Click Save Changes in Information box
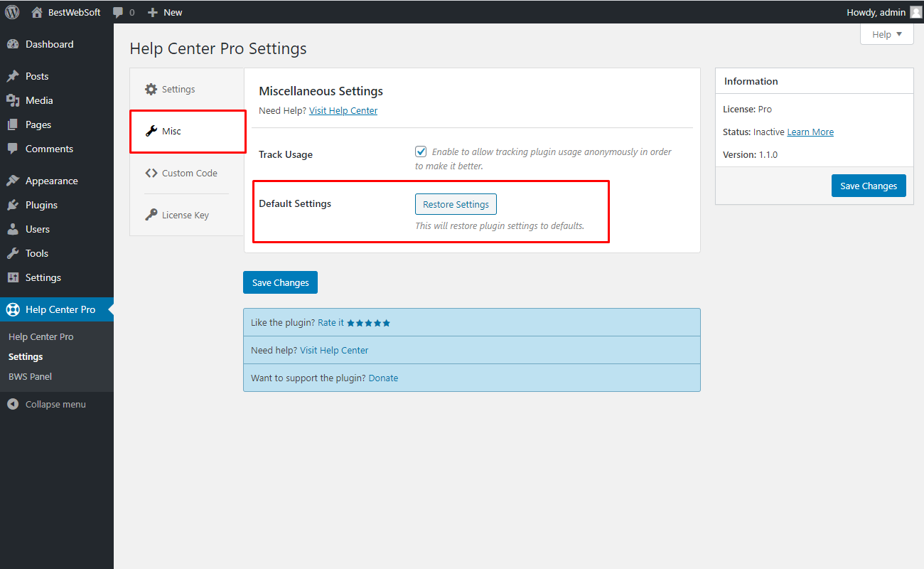Screen dimensions: 924x569 [869, 186]
